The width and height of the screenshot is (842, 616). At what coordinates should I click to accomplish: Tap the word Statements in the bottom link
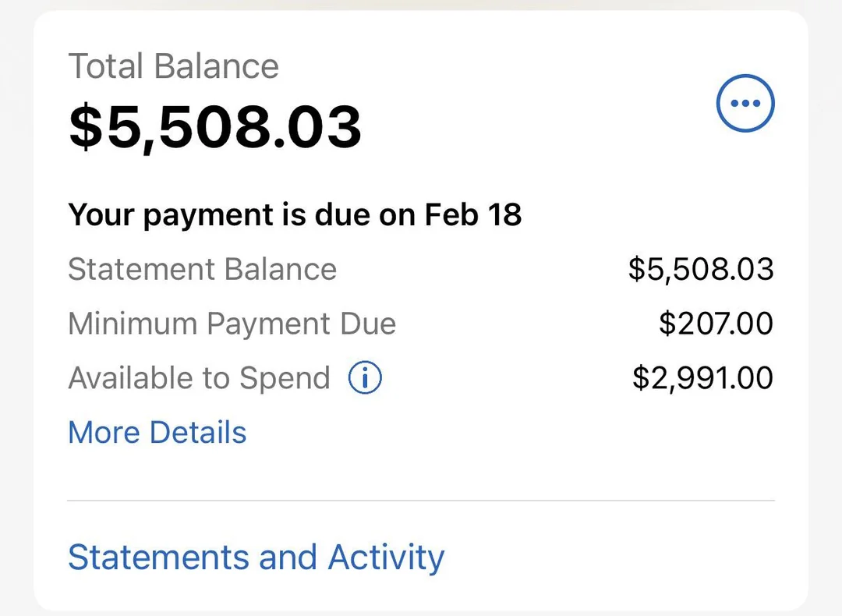click(x=158, y=558)
